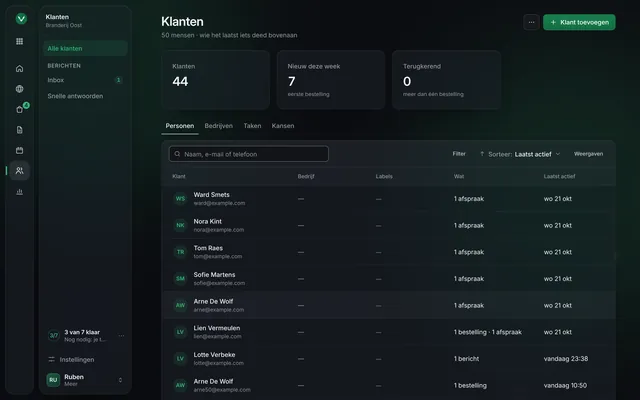Open the calendar icon in sidebar
Screen dimensions: 640x400
(20, 150)
